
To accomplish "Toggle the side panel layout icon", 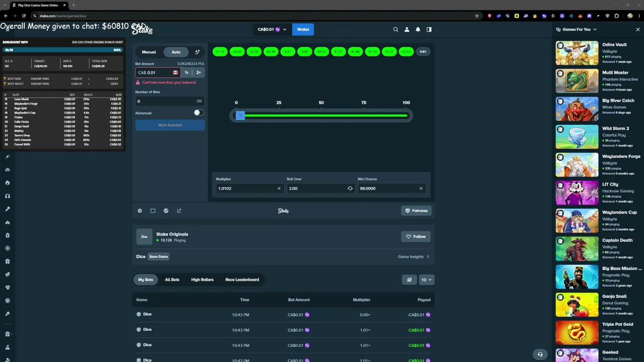I will (429, 30).
